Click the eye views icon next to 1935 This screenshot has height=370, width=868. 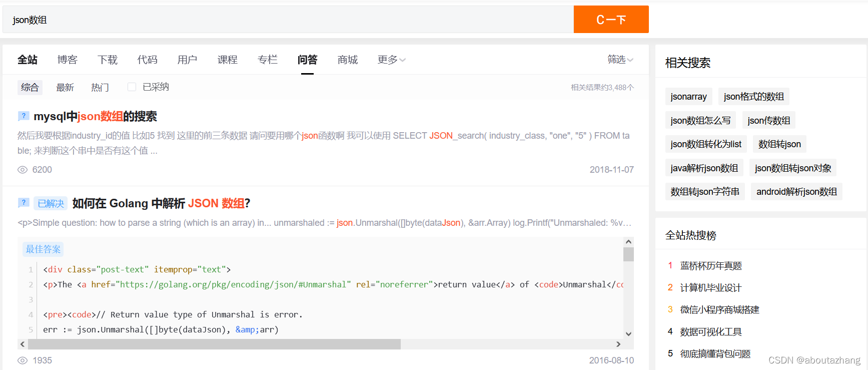coord(23,360)
